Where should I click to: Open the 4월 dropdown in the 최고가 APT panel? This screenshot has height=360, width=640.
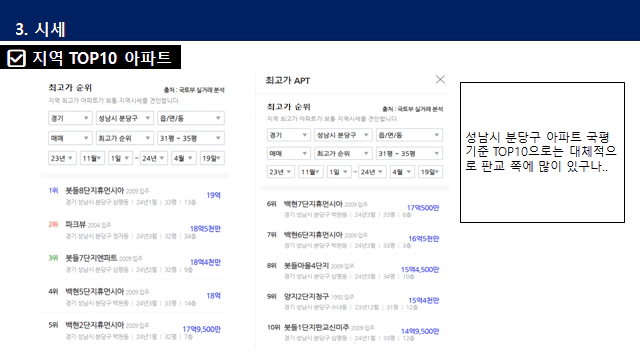tap(402, 172)
